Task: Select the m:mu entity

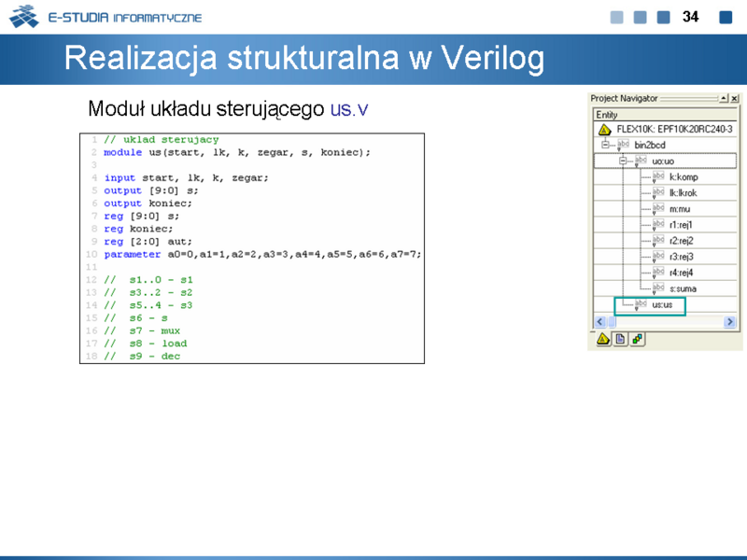Action: tap(680, 209)
